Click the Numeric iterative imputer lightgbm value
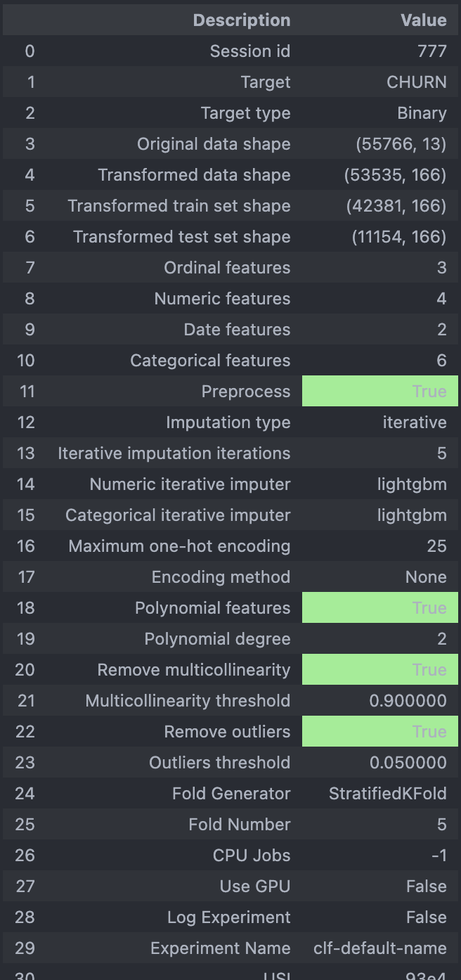 click(412, 484)
